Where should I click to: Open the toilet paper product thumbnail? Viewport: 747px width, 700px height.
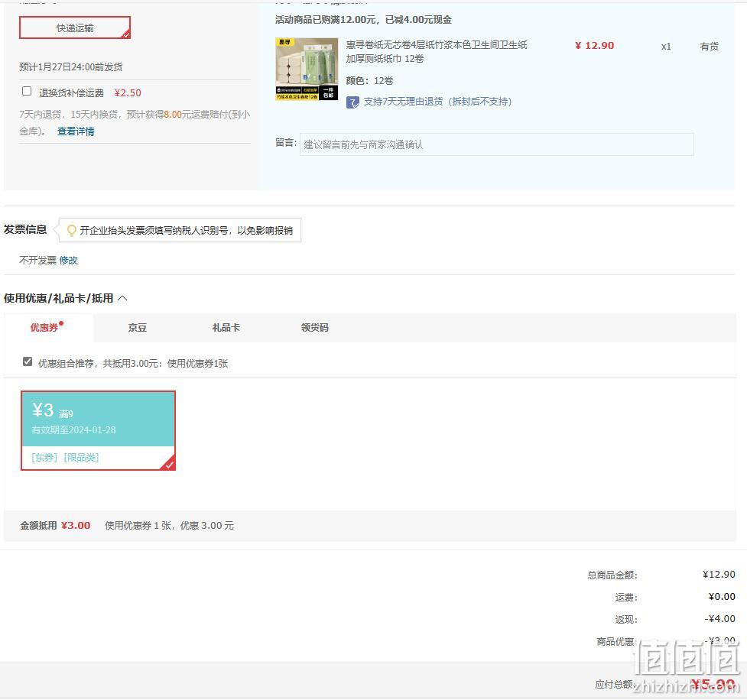(x=307, y=69)
